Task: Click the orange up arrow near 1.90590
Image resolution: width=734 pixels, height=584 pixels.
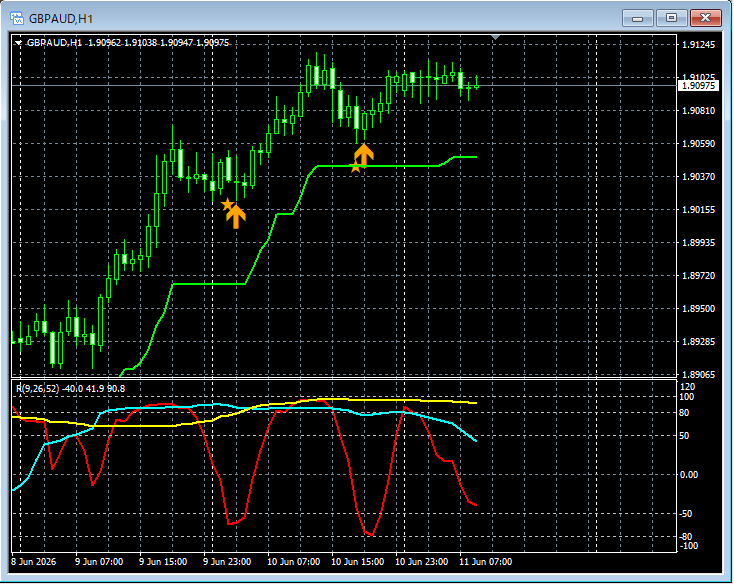Action: click(x=364, y=154)
